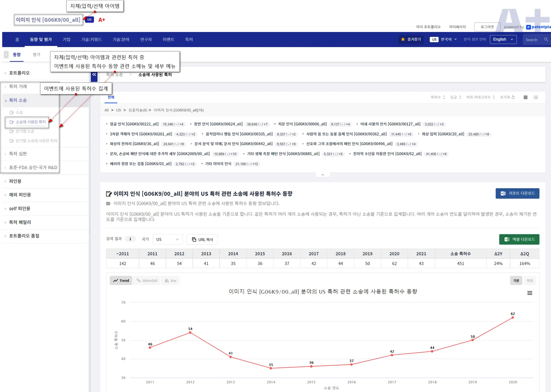Click the grid view icon
The width and height of the screenshot is (551, 392).
click(x=525, y=97)
